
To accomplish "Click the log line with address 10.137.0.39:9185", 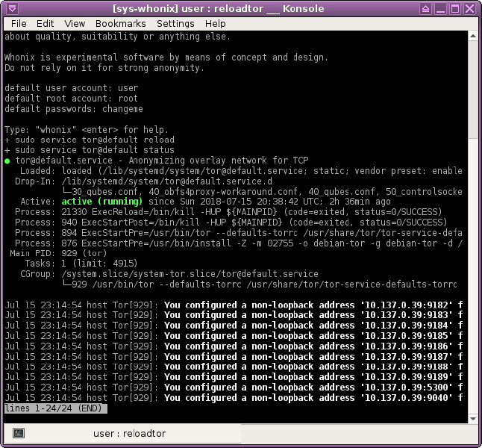I will (x=234, y=336).
